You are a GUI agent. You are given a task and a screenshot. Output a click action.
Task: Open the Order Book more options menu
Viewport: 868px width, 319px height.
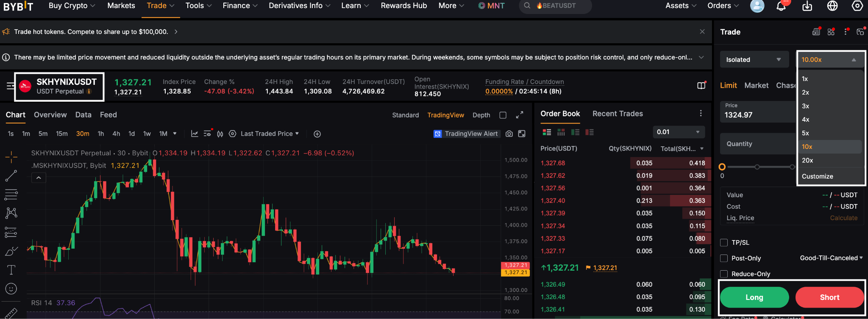click(701, 113)
